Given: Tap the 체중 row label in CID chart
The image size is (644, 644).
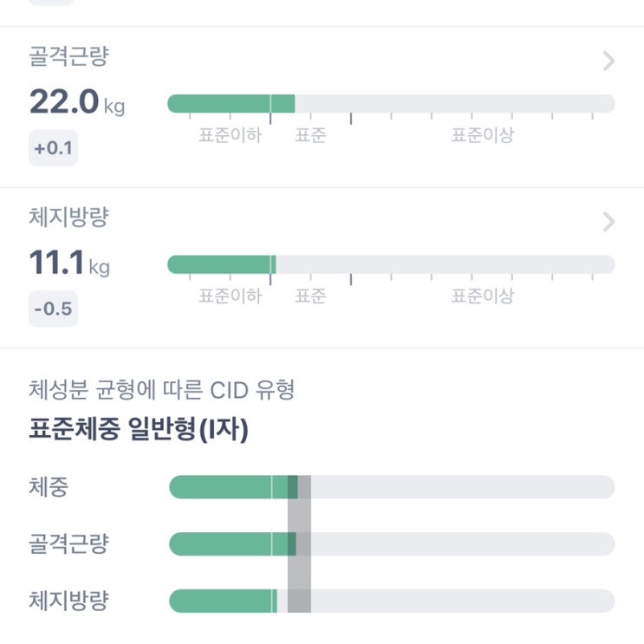Looking at the screenshot, I should (49, 487).
